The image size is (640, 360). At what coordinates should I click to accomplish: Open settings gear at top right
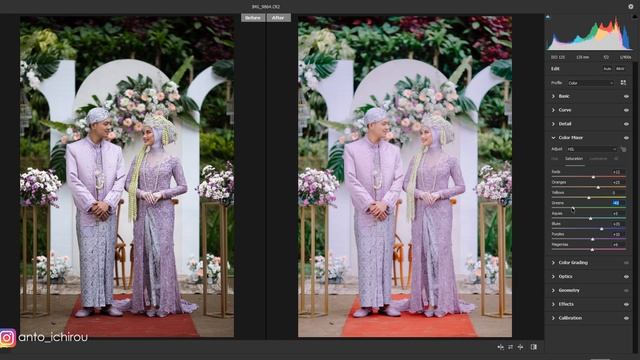click(x=631, y=7)
